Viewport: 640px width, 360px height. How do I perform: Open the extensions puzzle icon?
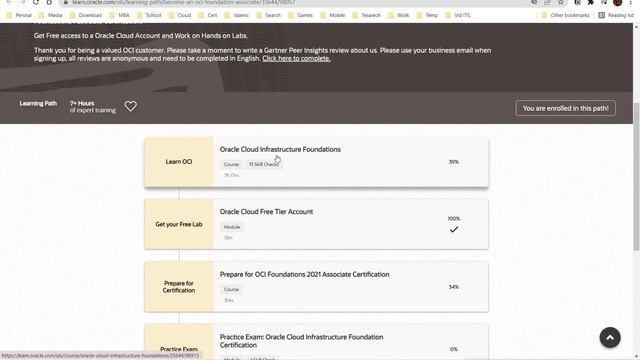point(591,2)
